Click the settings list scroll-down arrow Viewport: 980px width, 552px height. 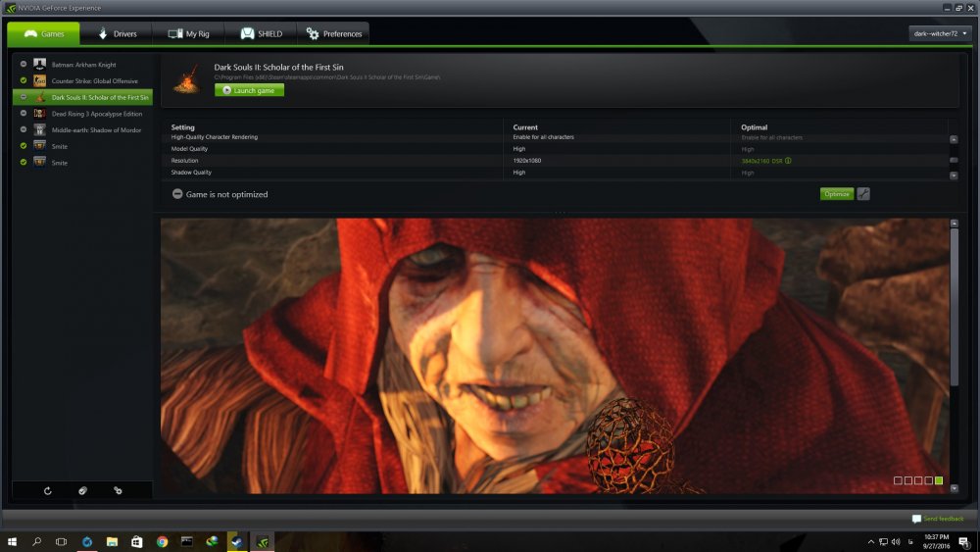954,176
